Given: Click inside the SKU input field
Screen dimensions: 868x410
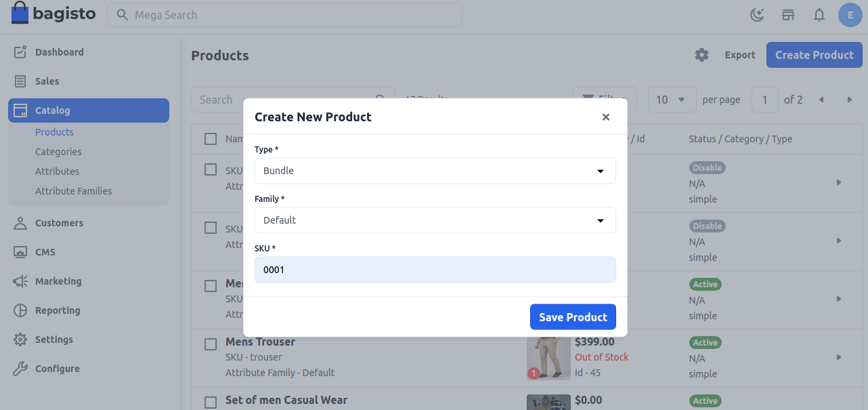Looking at the screenshot, I should pos(435,269).
